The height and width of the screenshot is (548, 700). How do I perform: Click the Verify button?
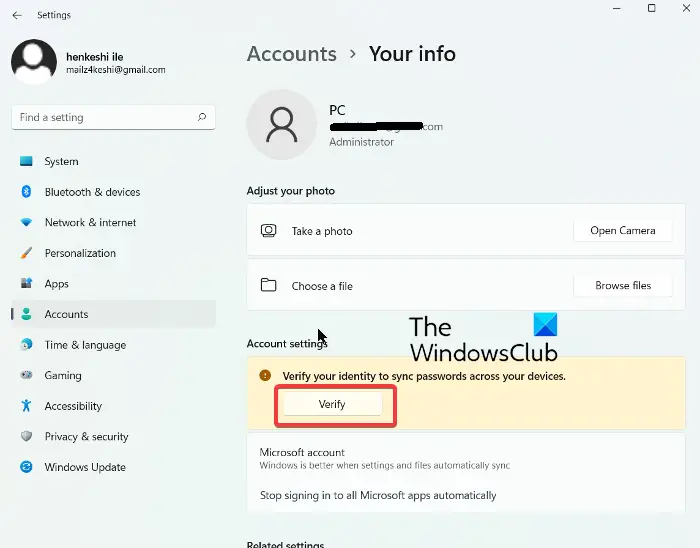pyautogui.click(x=332, y=404)
